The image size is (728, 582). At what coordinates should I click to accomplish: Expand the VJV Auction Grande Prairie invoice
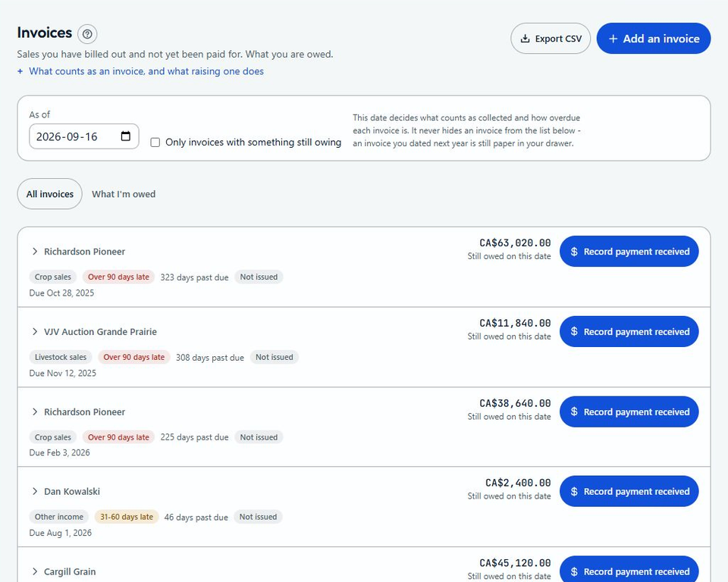(x=35, y=331)
